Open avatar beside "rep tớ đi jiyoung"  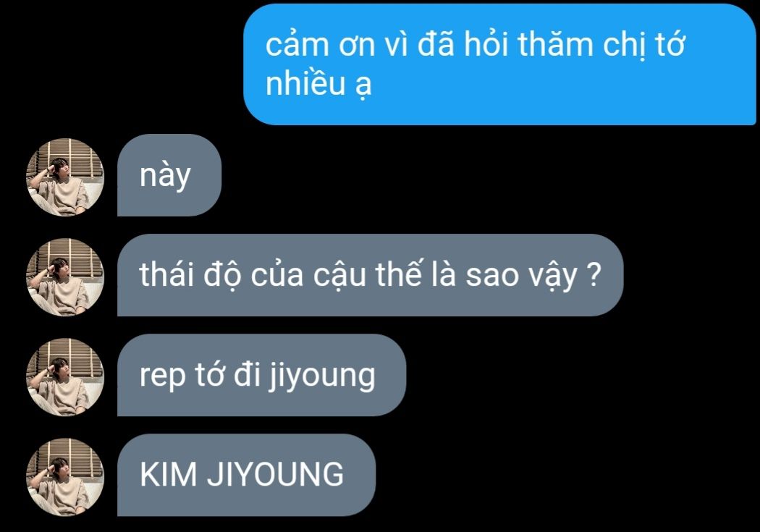point(65,377)
